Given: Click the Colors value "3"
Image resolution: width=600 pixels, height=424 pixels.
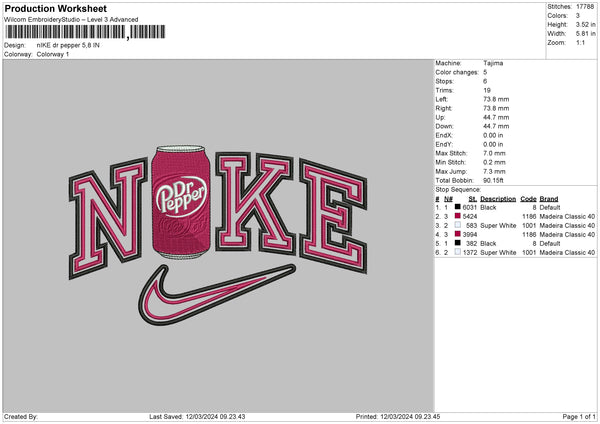Looking at the screenshot, I should click(578, 16).
